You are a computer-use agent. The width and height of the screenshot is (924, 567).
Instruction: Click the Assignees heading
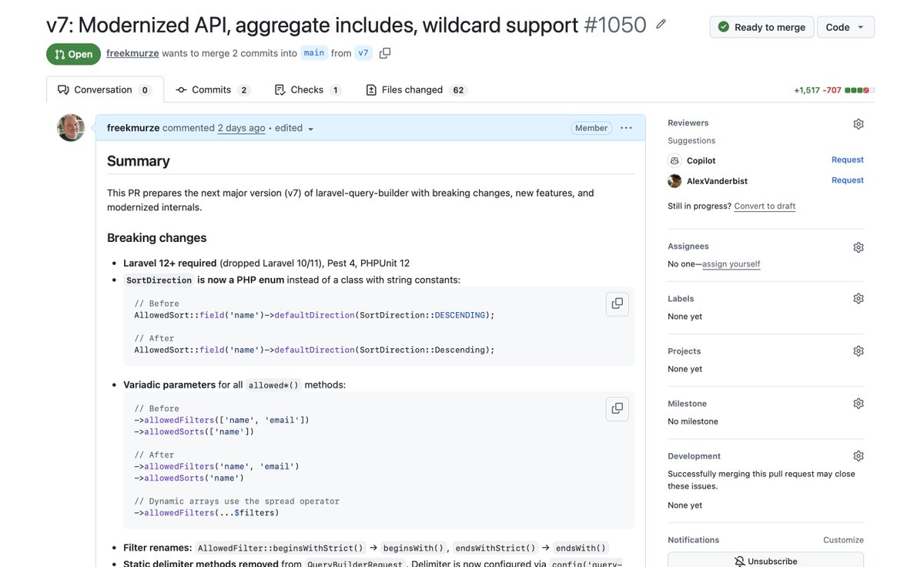688,247
